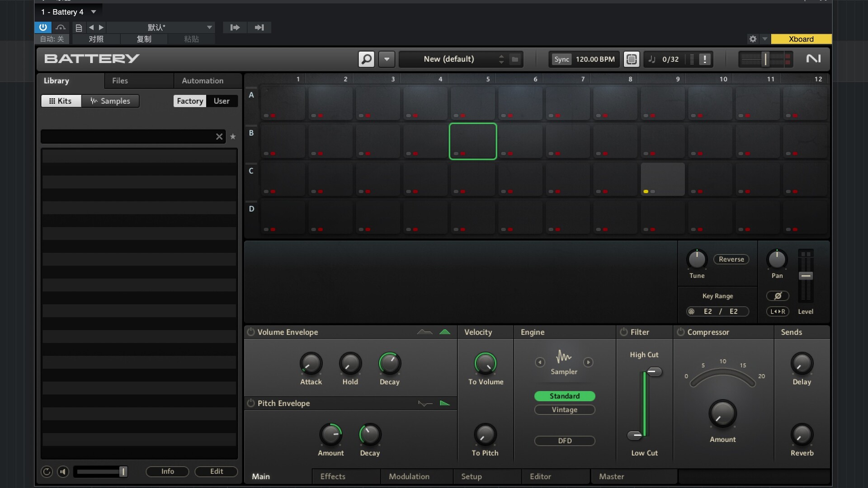Click the L/R channel swap icon
The width and height of the screenshot is (868, 488).
pos(778,311)
